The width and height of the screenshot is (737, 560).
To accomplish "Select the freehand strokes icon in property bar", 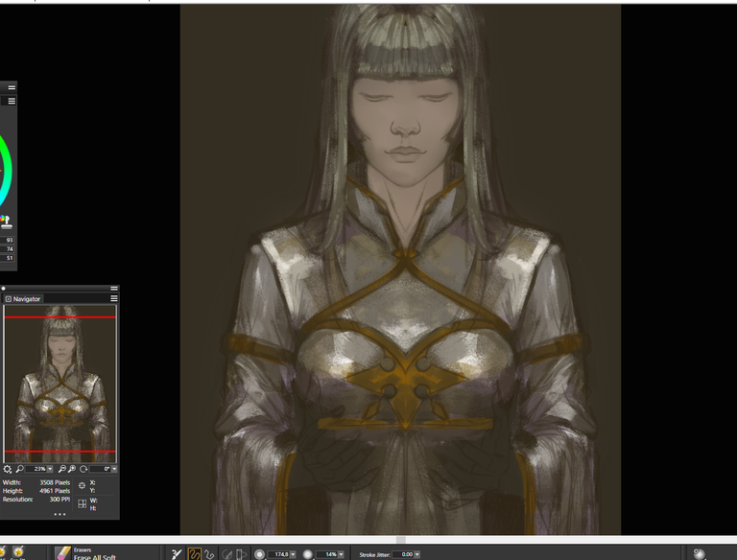I will pyautogui.click(x=193, y=553).
